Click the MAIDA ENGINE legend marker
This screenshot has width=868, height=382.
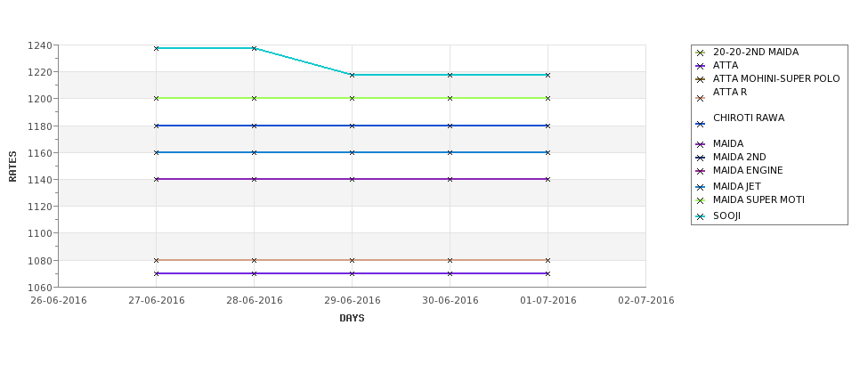click(701, 172)
